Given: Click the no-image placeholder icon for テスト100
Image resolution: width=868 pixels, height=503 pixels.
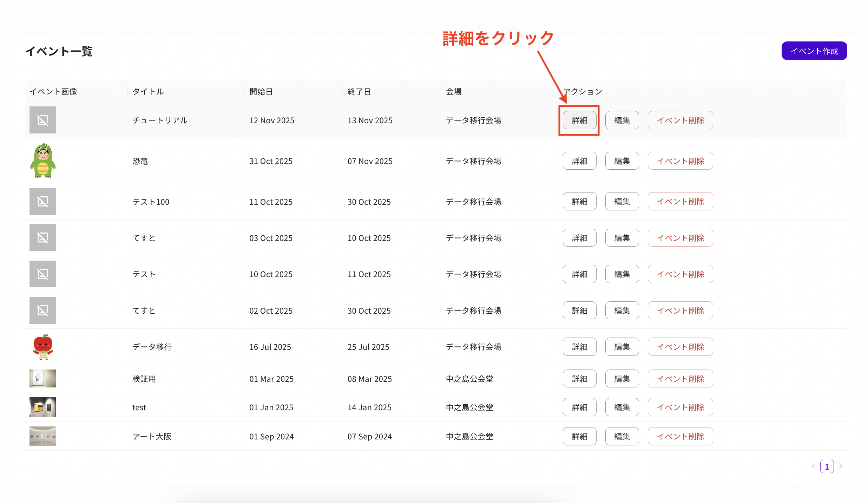Looking at the screenshot, I should 42,201.
